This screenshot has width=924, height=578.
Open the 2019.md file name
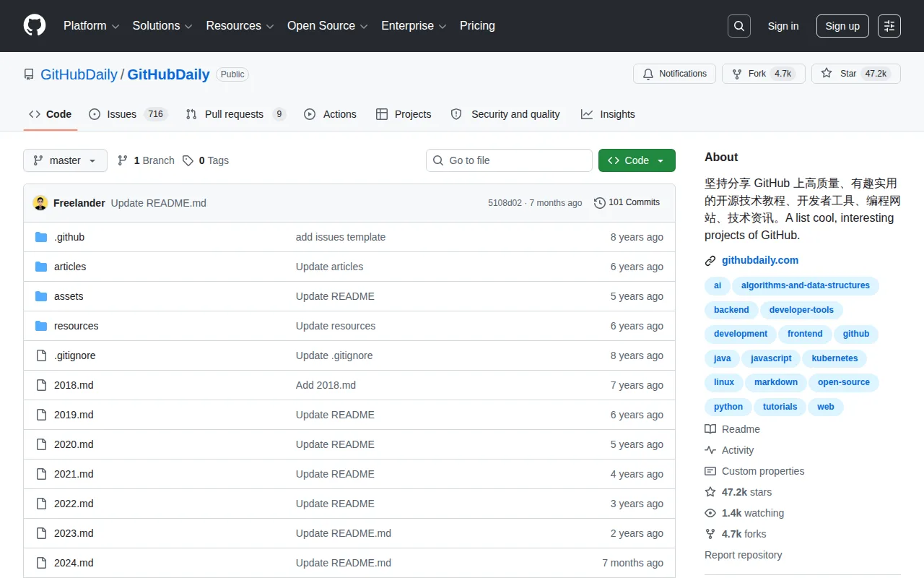click(74, 415)
